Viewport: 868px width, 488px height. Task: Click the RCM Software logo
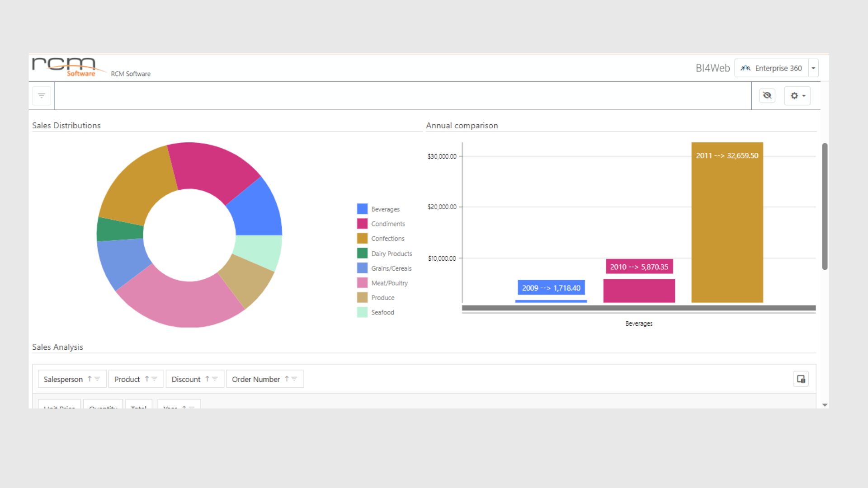64,66
